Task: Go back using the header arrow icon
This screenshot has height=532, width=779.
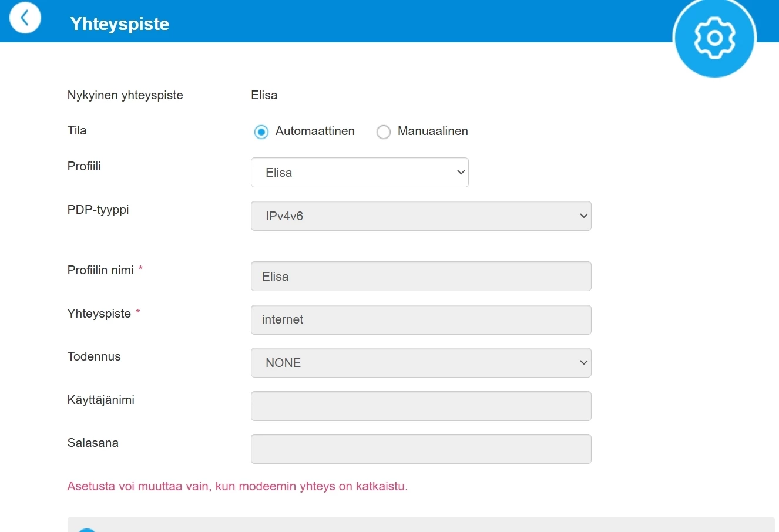Action: click(x=25, y=18)
